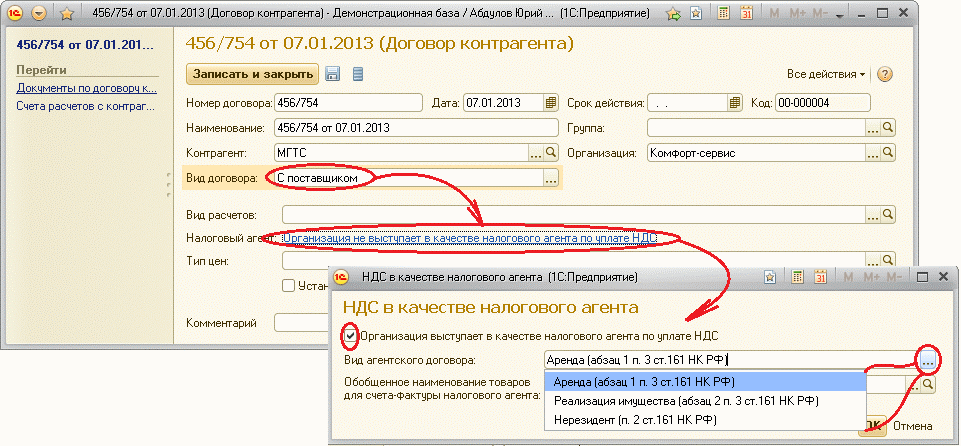The width and height of the screenshot is (961, 446).
Task: Open 'Счета расчетов с контрагентами' sidebar link
Action: pyautogui.click(x=85, y=106)
